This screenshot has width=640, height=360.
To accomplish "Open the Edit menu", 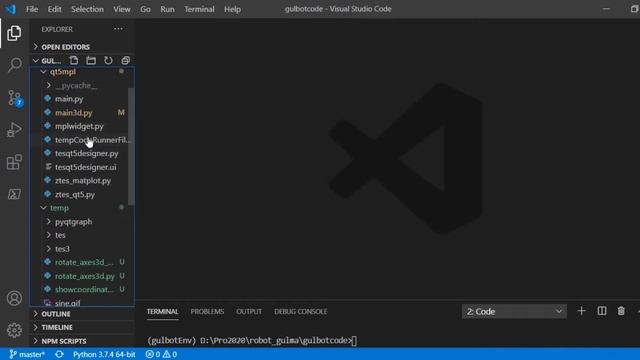I will 54,9.
